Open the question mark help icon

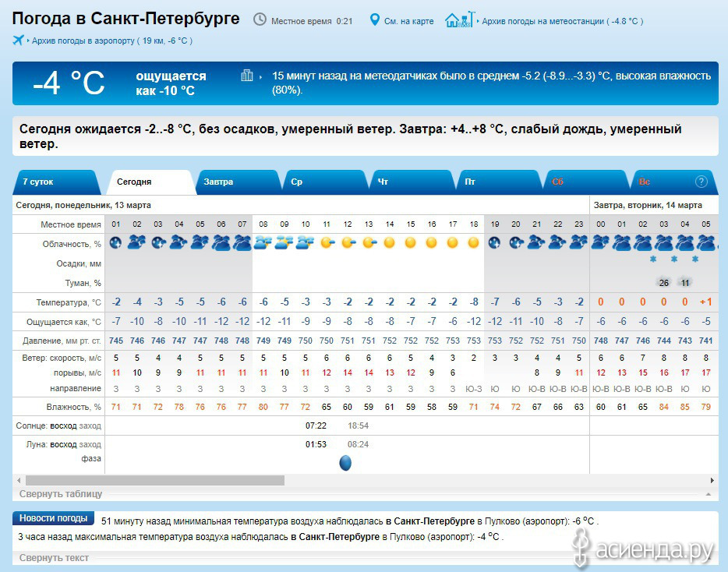point(701,182)
